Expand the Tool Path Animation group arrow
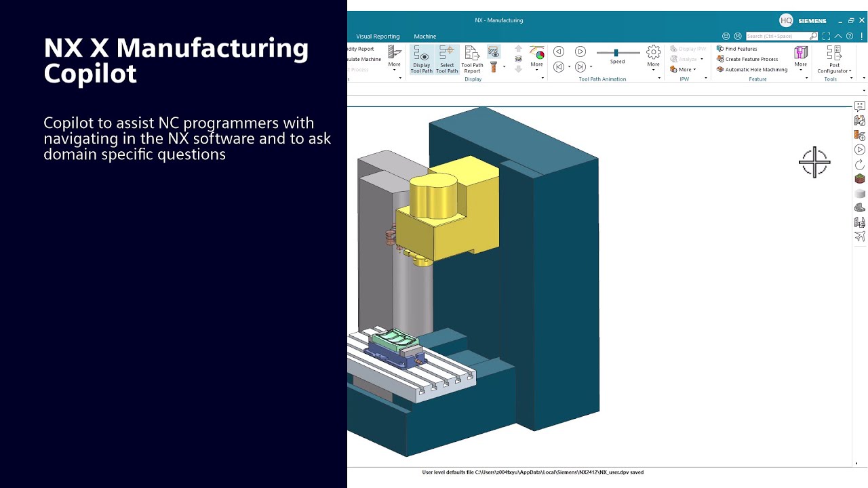The width and height of the screenshot is (868, 488). pos(659,79)
